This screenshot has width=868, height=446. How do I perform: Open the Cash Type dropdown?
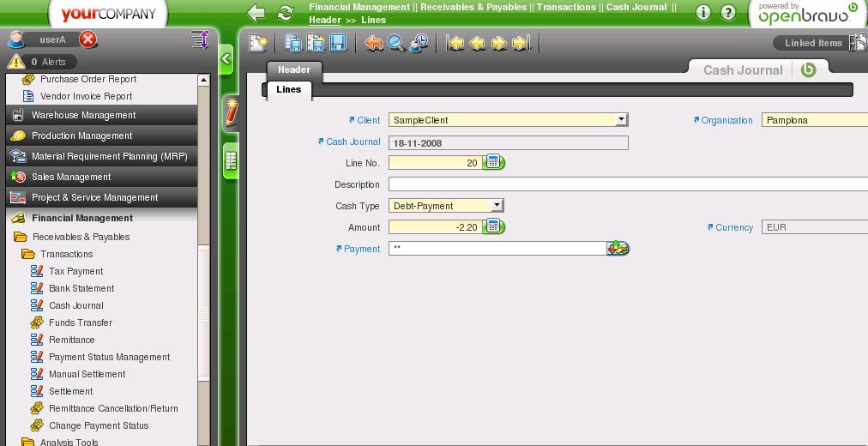coord(497,205)
